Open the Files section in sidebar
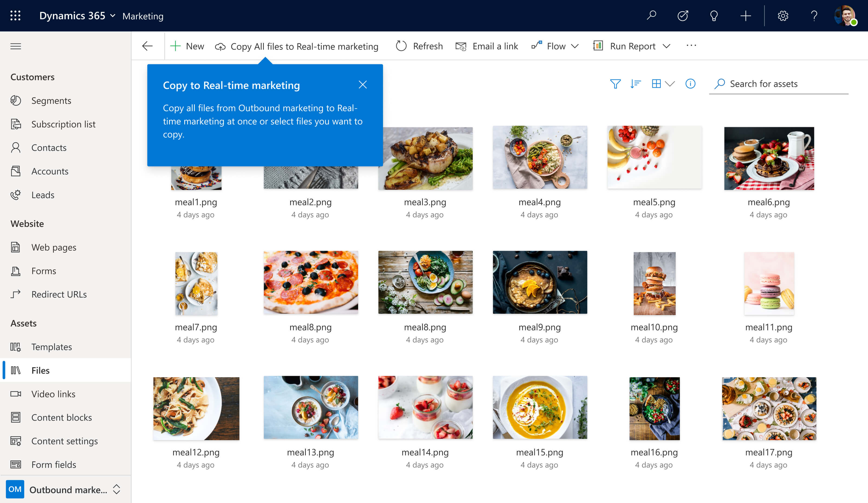The image size is (868, 503). 41,370
